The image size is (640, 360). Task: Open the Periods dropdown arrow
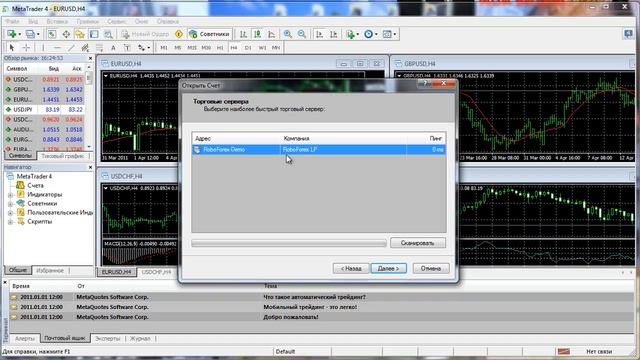click(376, 34)
